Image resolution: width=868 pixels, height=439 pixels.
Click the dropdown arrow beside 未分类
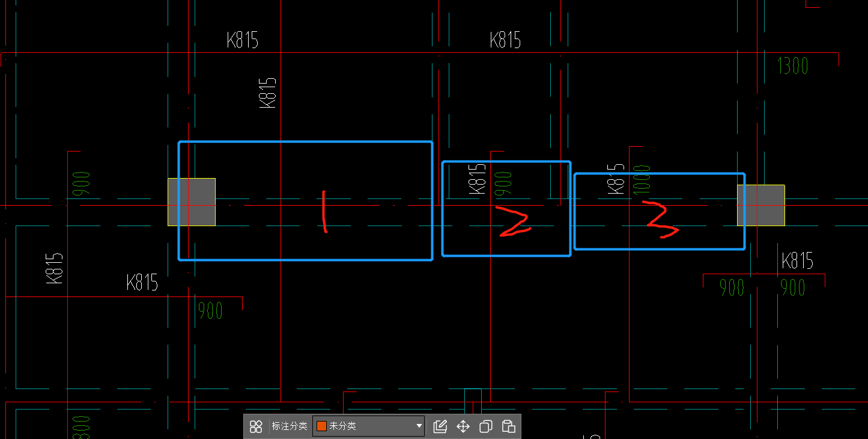pyautogui.click(x=419, y=426)
